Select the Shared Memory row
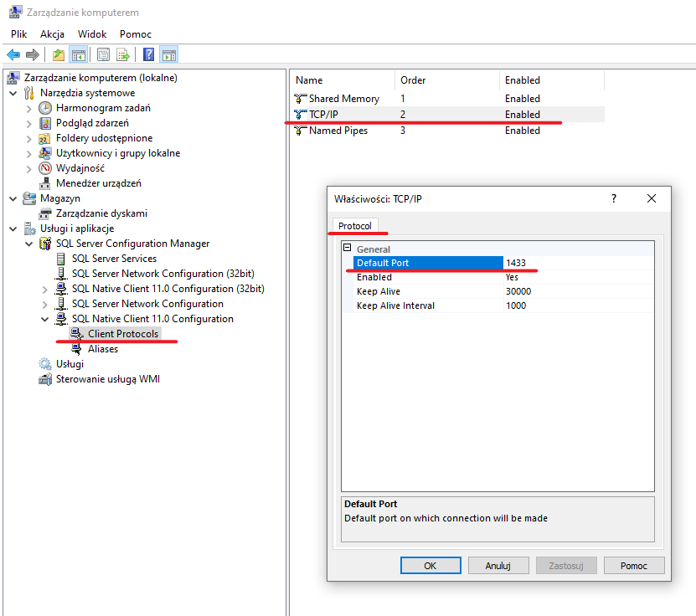The width and height of the screenshot is (696, 616). [x=447, y=99]
